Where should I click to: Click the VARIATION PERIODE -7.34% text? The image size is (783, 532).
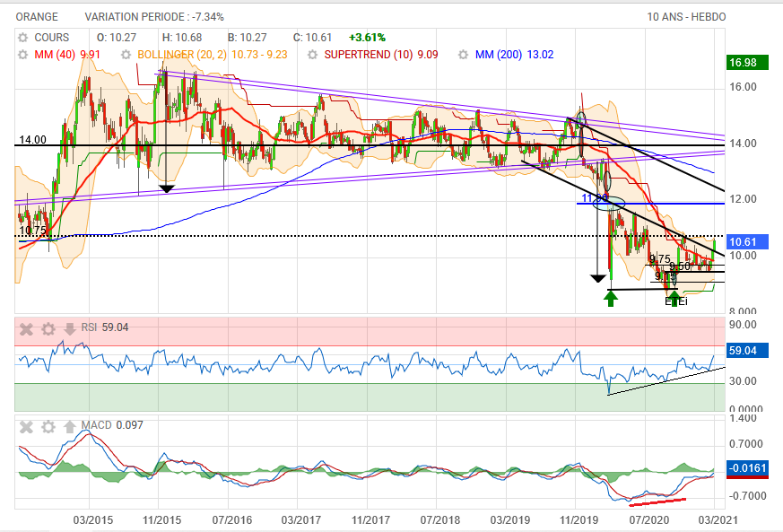coord(154,17)
